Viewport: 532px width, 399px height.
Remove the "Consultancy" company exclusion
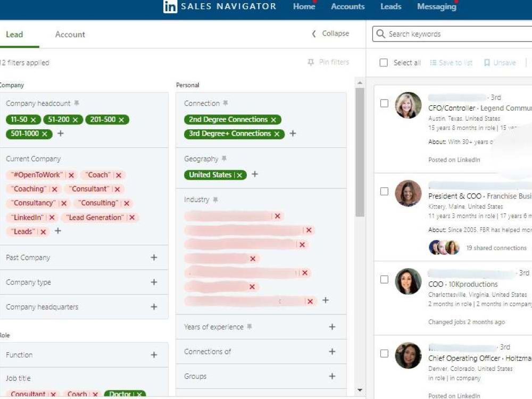click(x=64, y=203)
